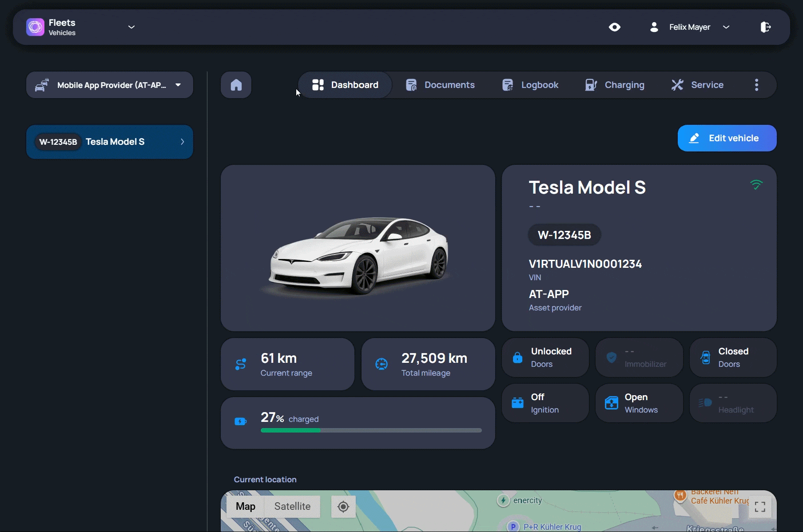Select W-12345B Tesla Model S list item
Screen dimensions: 803x532
(x=110, y=142)
